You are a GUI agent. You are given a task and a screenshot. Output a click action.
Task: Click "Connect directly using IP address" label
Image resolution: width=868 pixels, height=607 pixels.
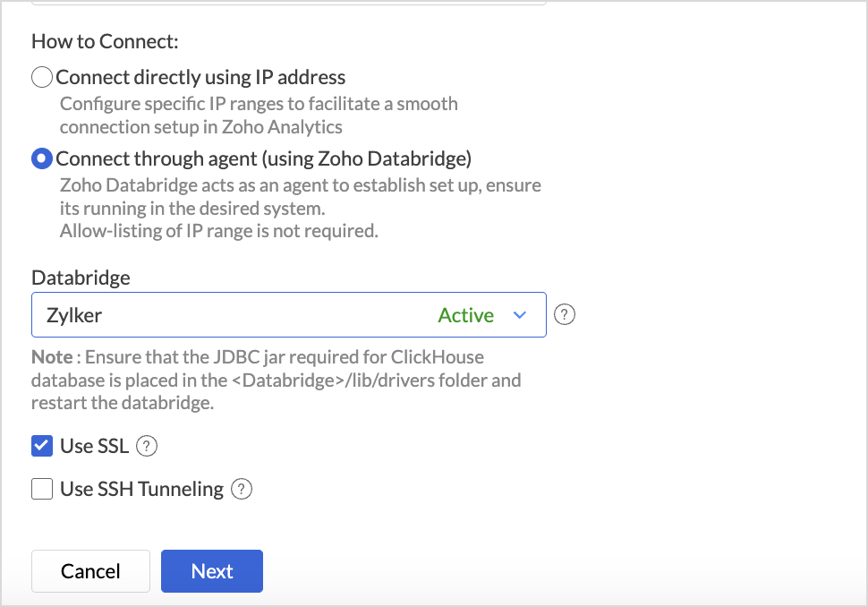(x=200, y=78)
